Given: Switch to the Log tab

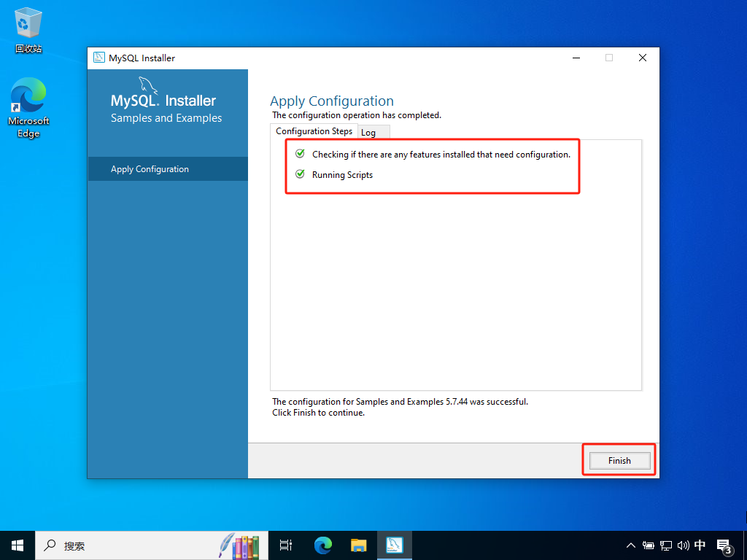Looking at the screenshot, I should [x=368, y=132].
